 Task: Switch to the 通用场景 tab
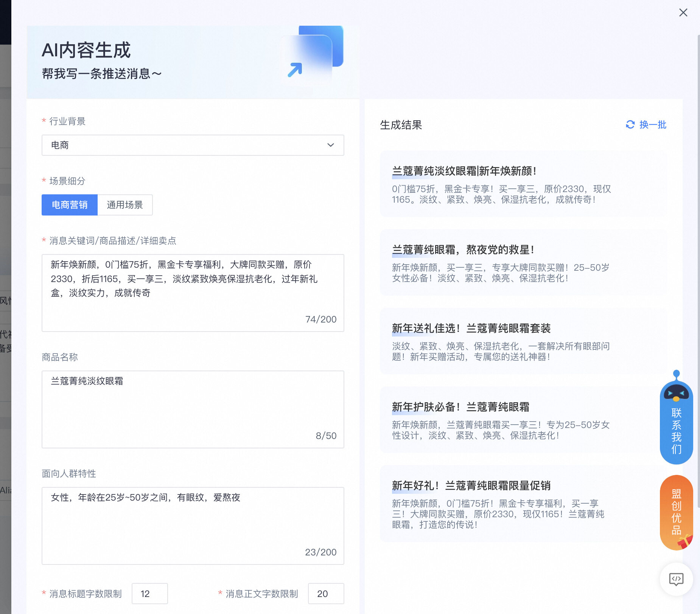point(125,205)
